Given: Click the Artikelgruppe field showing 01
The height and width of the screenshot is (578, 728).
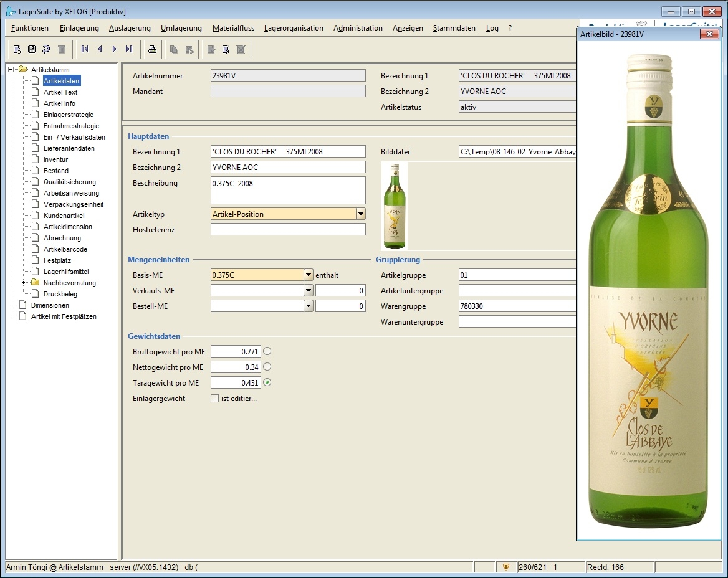Looking at the screenshot, I should tap(517, 275).
